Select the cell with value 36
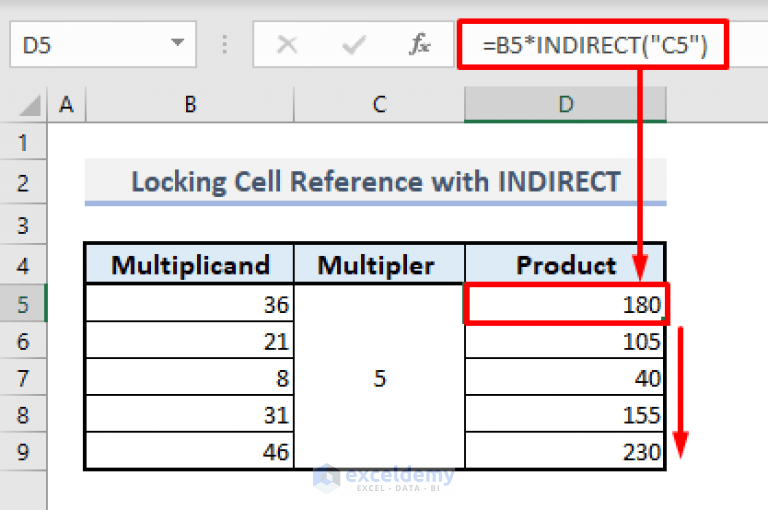The image size is (768, 510). 190,304
